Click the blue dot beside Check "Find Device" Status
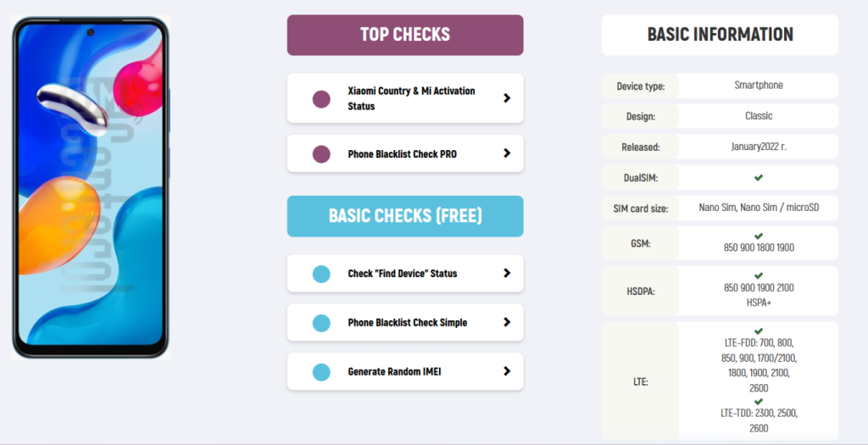Viewport: 868px width, 445px height. (x=321, y=274)
